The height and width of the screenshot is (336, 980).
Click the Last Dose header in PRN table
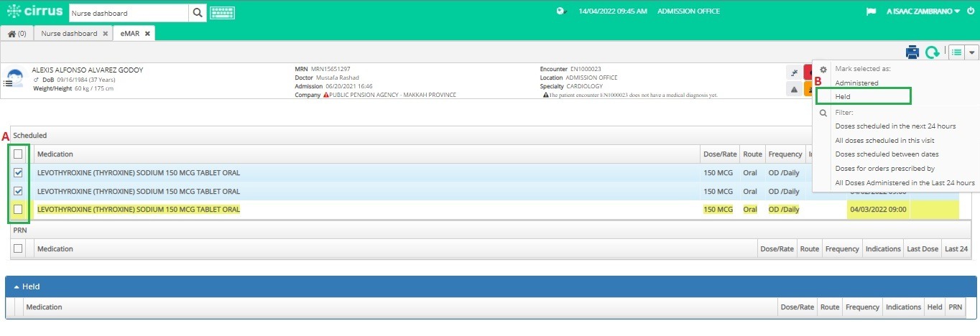(923, 248)
